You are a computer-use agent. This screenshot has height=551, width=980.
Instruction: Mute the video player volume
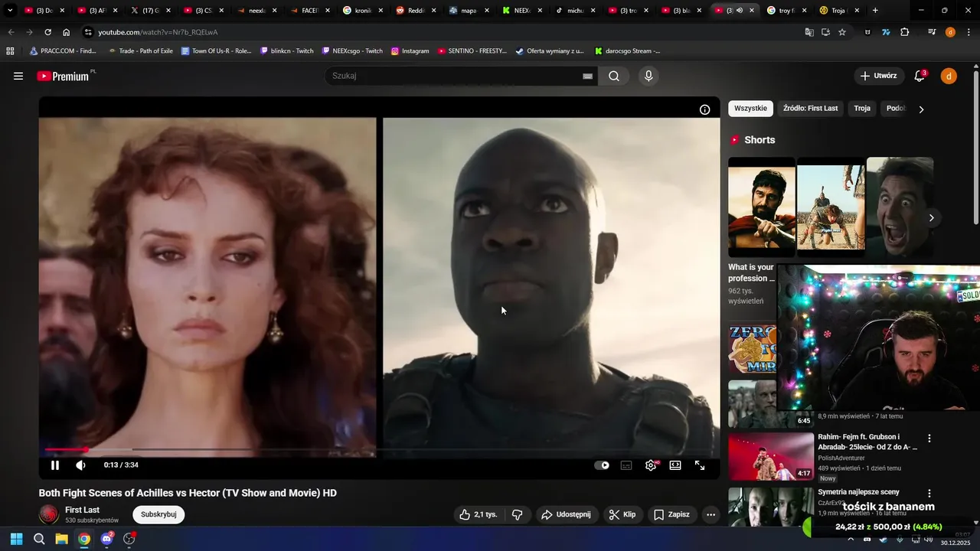click(x=81, y=465)
